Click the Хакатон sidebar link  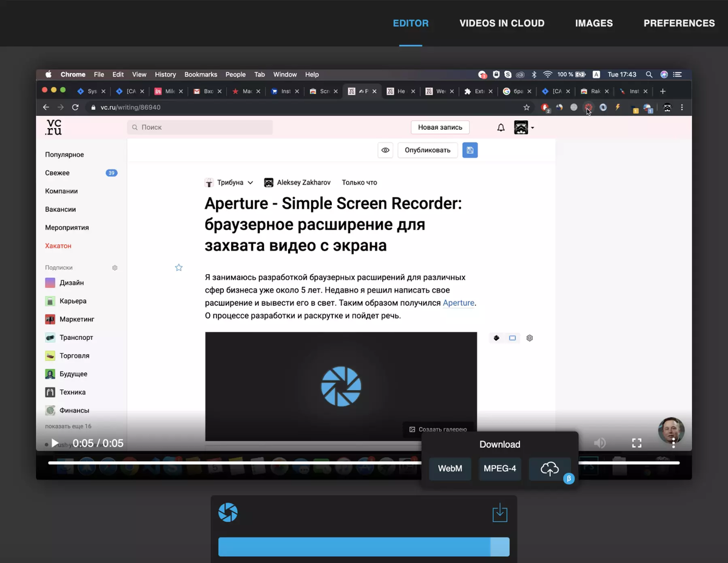pos(58,246)
